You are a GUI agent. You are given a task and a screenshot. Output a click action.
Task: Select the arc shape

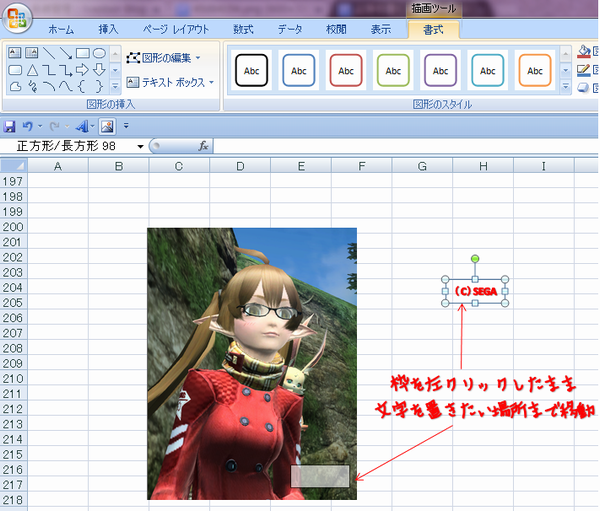49,87
